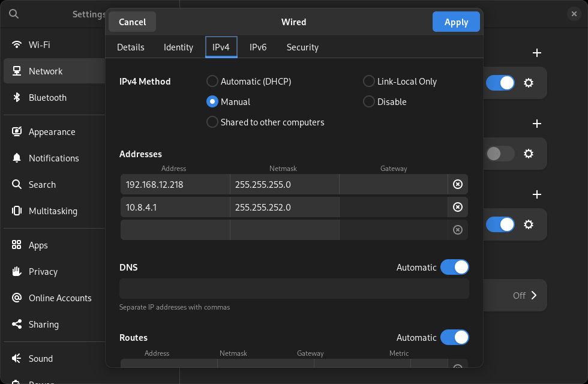Open the Security tab
588x384 pixels.
click(x=302, y=47)
